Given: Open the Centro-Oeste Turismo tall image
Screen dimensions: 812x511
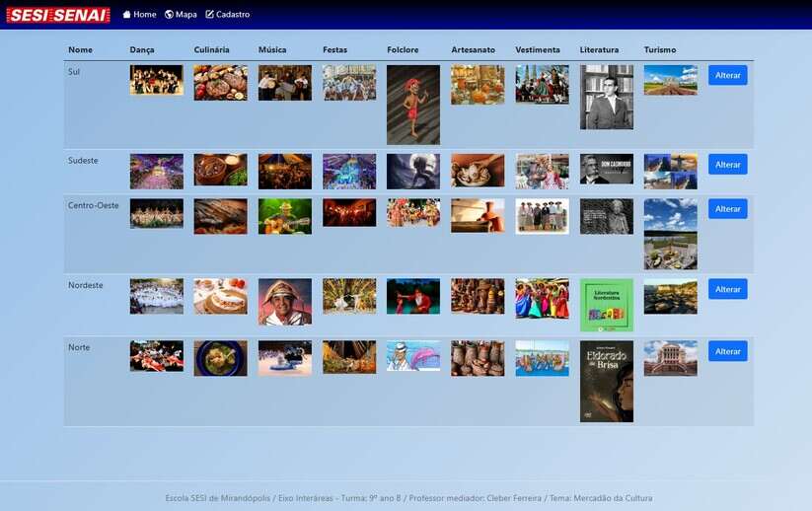Looking at the screenshot, I should click(x=671, y=234).
